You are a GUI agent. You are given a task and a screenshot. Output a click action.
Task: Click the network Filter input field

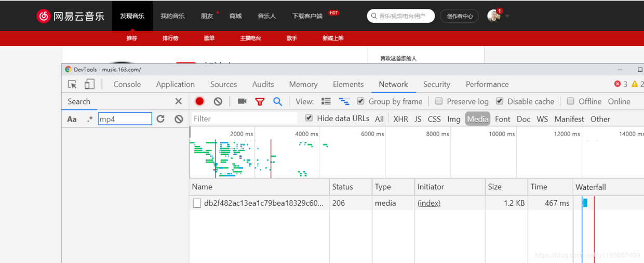coord(244,119)
